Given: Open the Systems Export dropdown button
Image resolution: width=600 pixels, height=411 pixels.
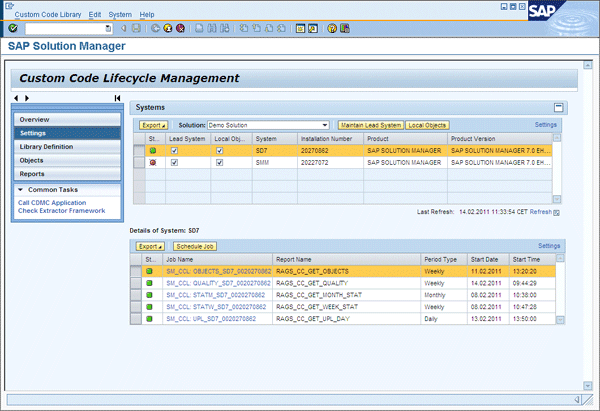Looking at the screenshot, I should tap(153, 125).
